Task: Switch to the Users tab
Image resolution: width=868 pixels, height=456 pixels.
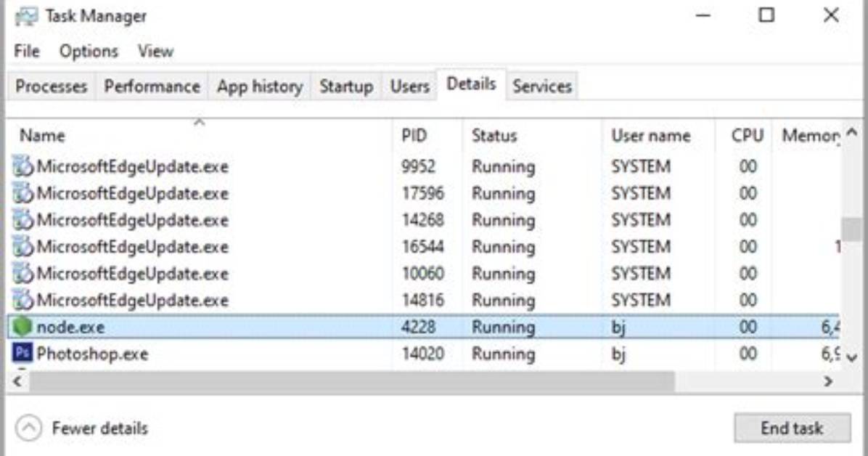Action: click(x=409, y=86)
